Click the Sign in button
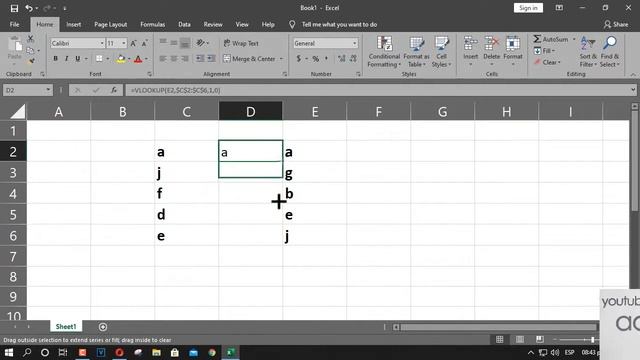640x360 pixels. pyautogui.click(x=528, y=8)
